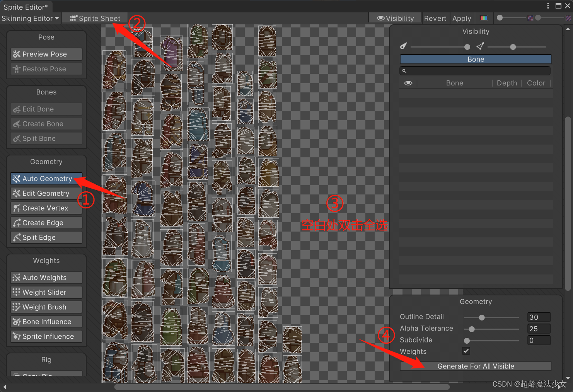Click the Alpha Tolerance label
The height and width of the screenshot is (392, 573).
coord(426,328)
